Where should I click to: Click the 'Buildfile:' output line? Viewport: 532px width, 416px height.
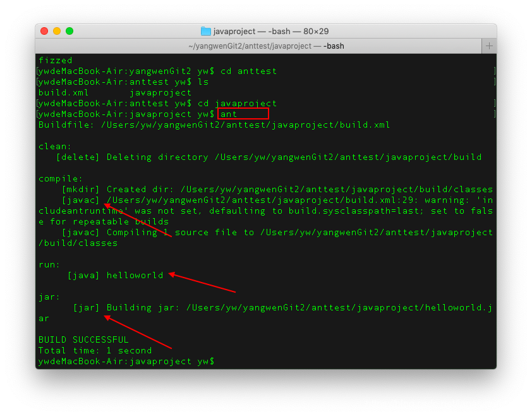[x=214, y=125]
